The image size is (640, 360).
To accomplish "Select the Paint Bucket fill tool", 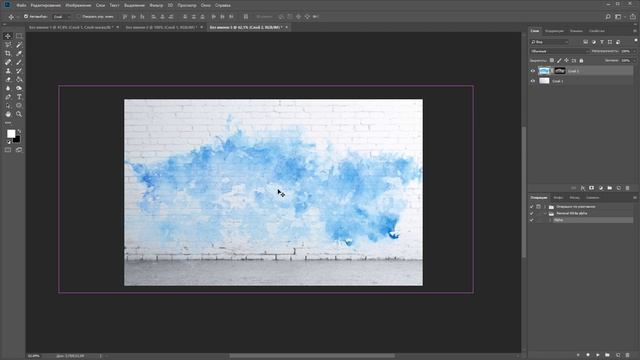I will (x=19, y=80).
